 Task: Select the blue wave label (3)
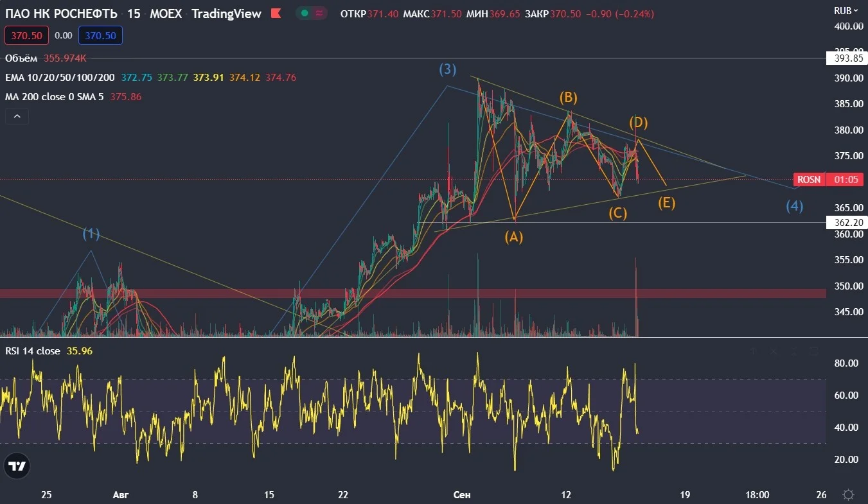pyautogui.click(x=448, y=69)
